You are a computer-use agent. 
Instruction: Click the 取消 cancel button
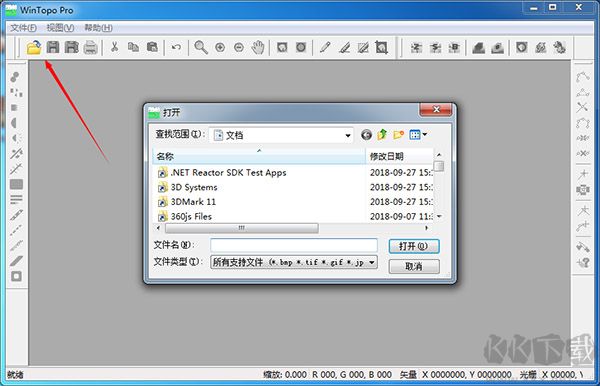coord(414,266)
